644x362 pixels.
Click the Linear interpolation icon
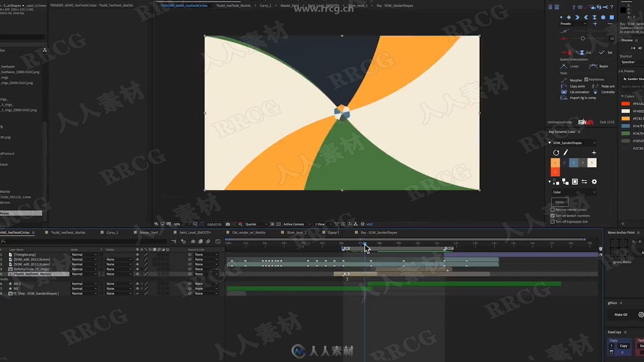point(563,66)
